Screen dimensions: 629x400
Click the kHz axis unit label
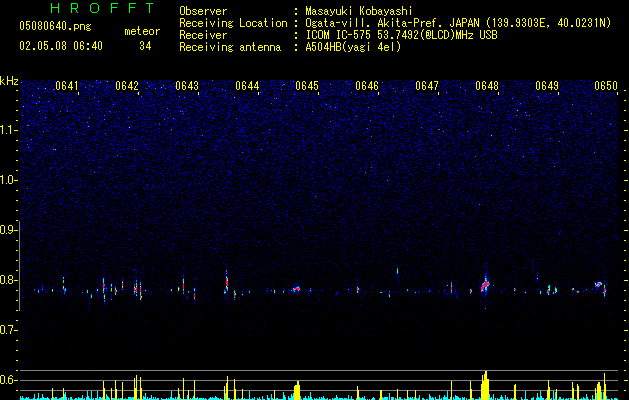[9, 81]
